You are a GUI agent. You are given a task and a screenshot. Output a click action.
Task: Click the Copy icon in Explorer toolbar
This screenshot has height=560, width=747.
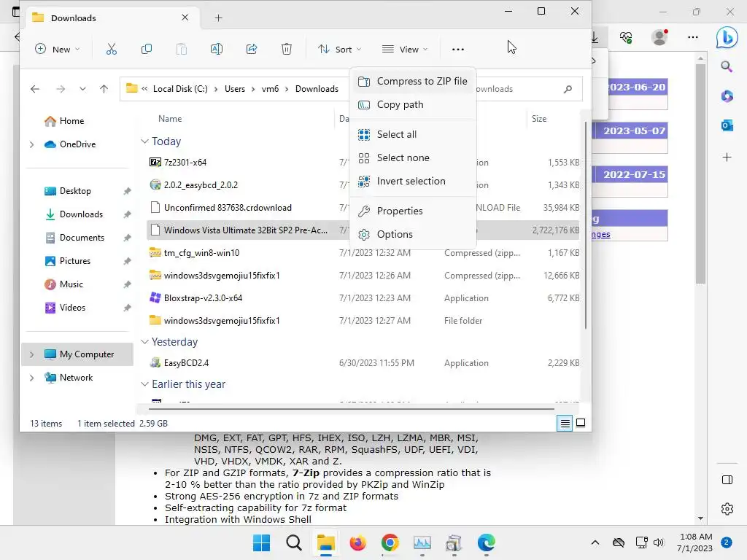[x=147, y=49]
